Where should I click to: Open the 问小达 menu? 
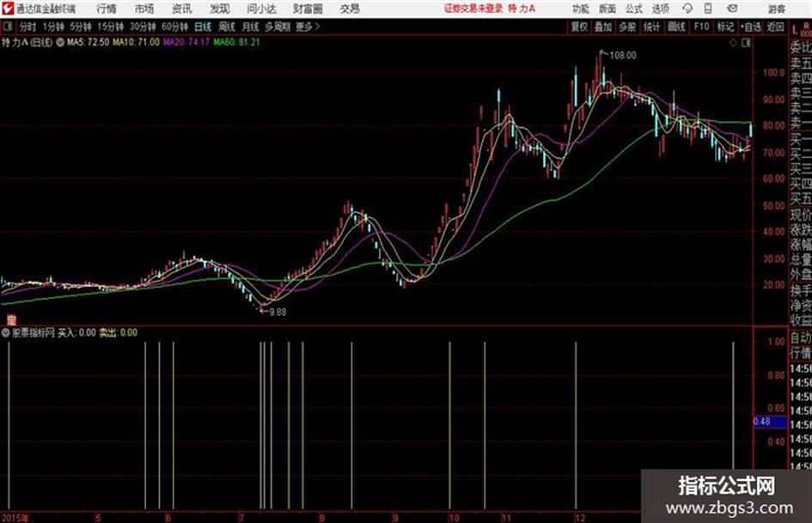pos(261,9)
